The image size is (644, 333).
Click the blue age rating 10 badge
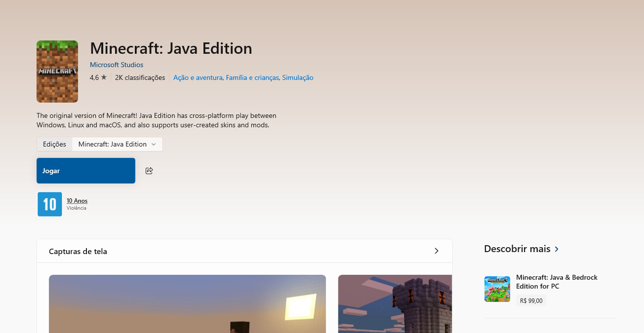(x=50, y=204)
